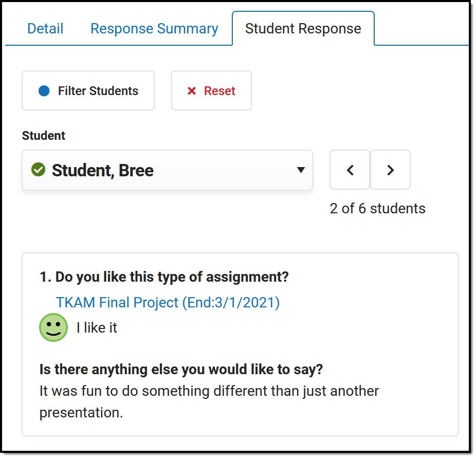
Task: Go to the previous student arrow
Action: (350, 170)
